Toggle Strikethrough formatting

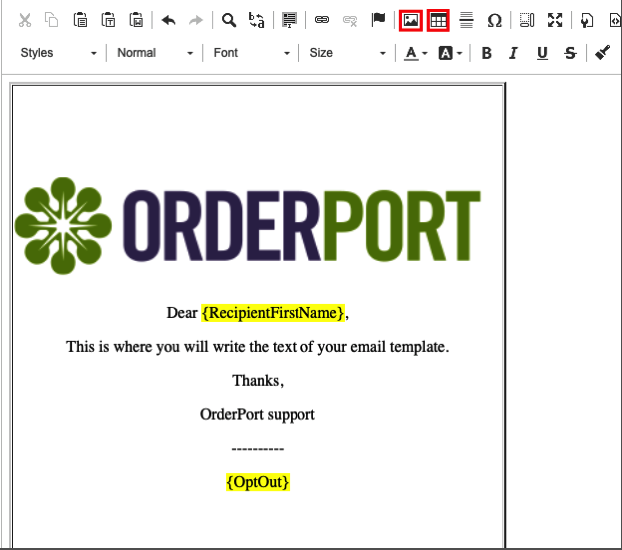570,53
